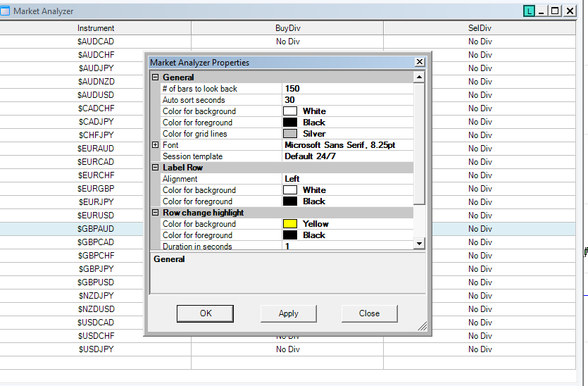Click the Instrument column header
Image resolution: width=588 pixels, height=386 pixels.
pos(95,28)
